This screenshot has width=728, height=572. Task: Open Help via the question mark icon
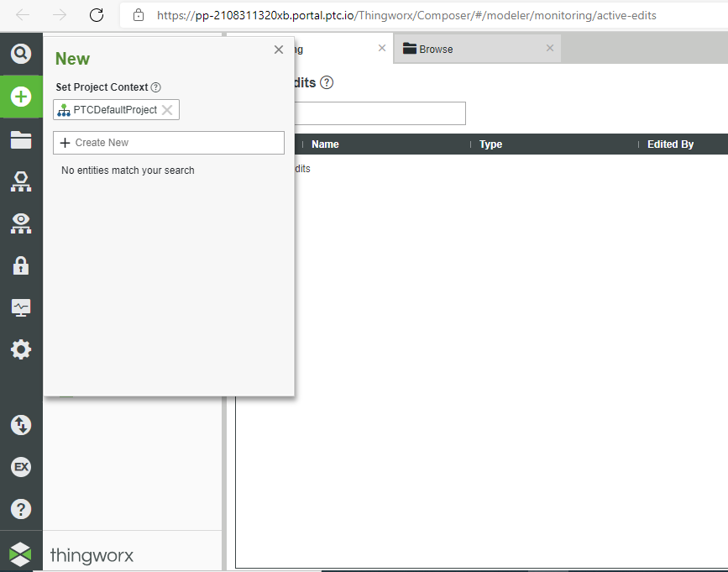(20, 508)
